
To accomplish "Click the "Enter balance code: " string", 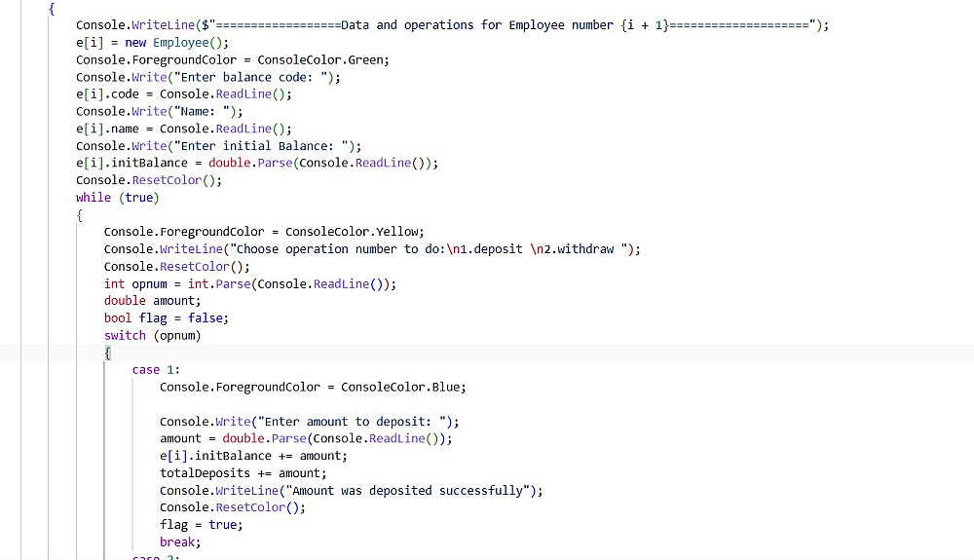I will pos(253,78).
